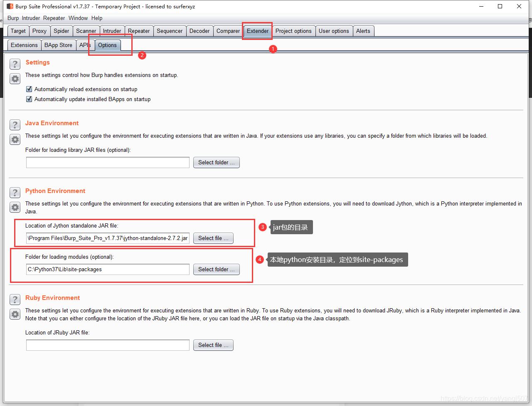
Task: Click the label 'Location of Jython standalone JAR file:'
Action: tap(72, 225)
